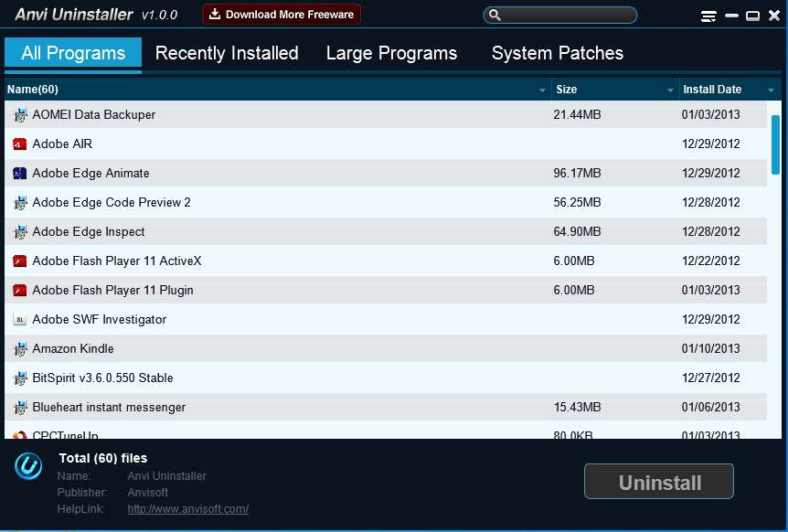Select the Adobe Edge Inspect entry
The image size is (788, 532).
[x=89, y=231]
